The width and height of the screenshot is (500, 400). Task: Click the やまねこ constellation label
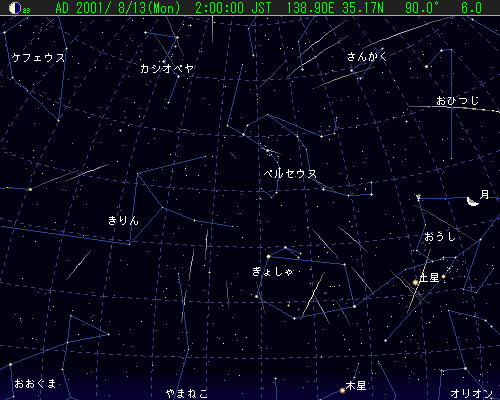coord(187,394)
